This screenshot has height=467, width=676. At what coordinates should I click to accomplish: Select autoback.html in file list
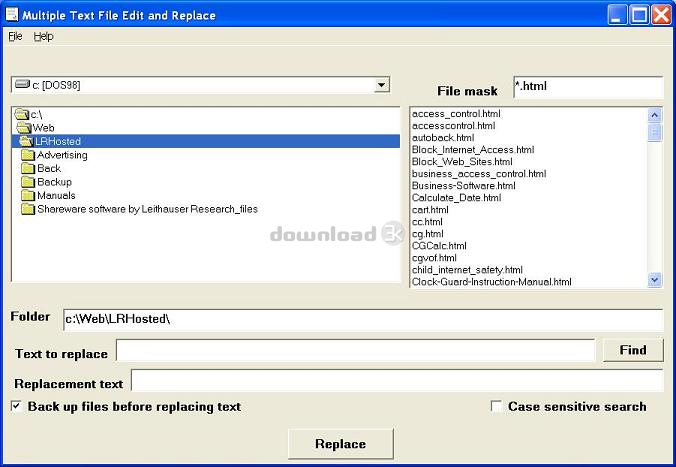(443, 138)
